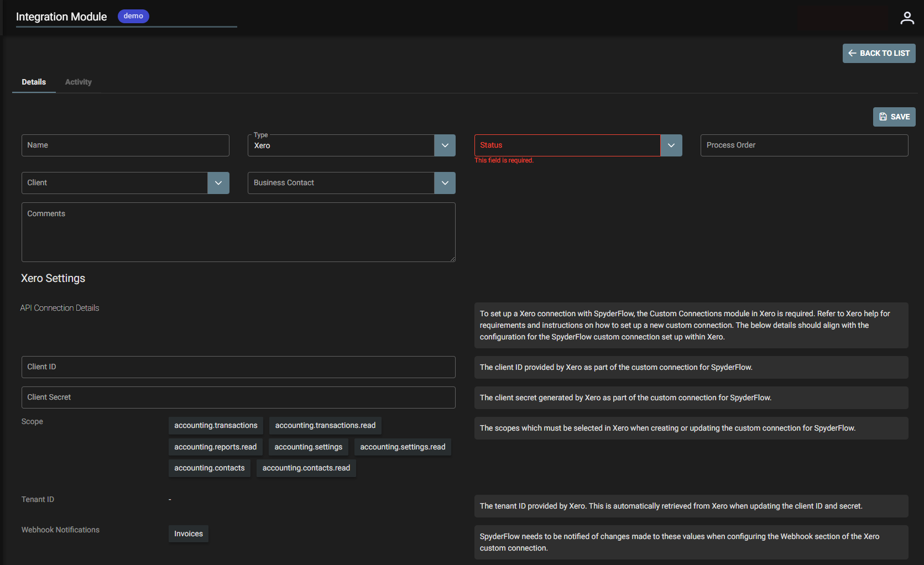Click the accounting.reports.read scope chip
Screen dimensions: 924x565
coord(215,447)
